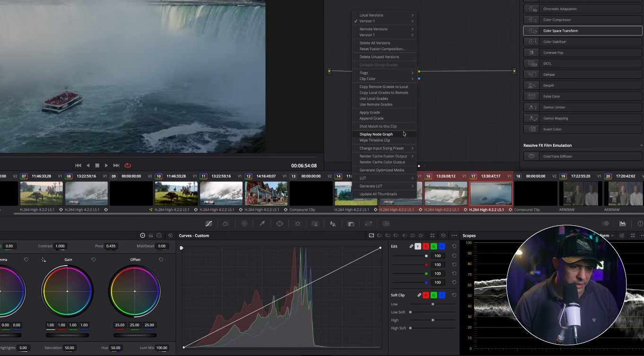Open the Blur palette icon

point(333,223)
